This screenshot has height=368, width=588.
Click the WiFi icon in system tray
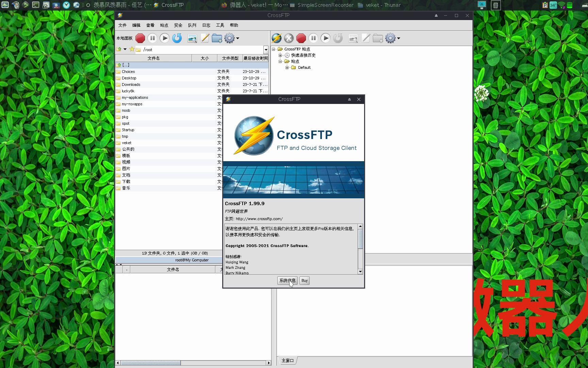(561, 5)
